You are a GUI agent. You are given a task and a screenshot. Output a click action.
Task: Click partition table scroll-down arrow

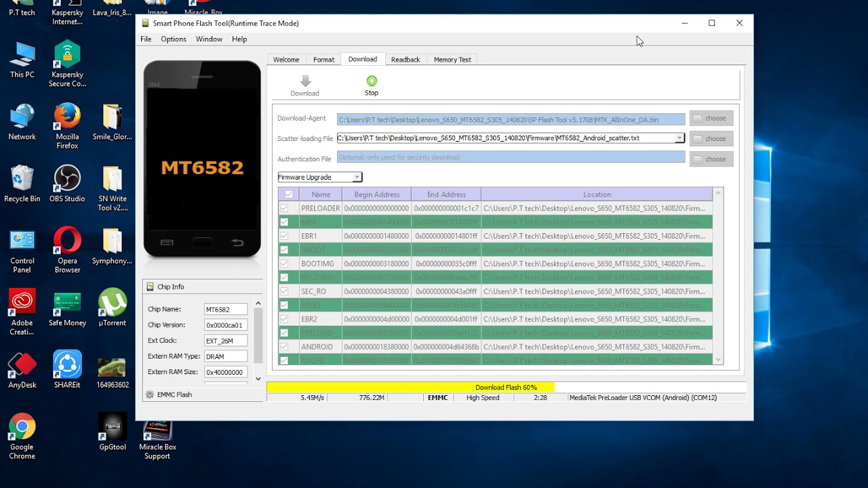click(x=718, y=360)
